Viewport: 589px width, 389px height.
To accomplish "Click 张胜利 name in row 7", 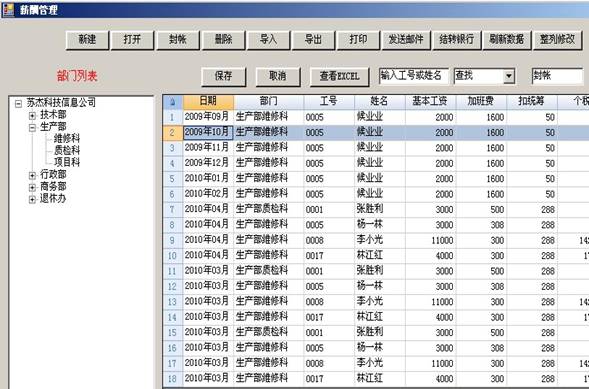I will coord(379,209).
